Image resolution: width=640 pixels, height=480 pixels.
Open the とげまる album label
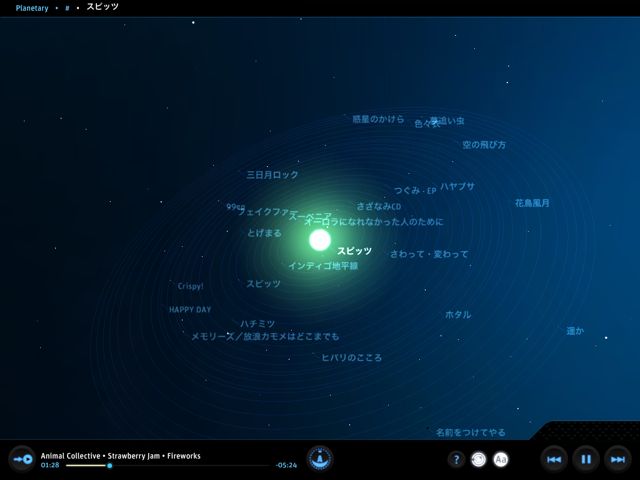pos(264,233)
